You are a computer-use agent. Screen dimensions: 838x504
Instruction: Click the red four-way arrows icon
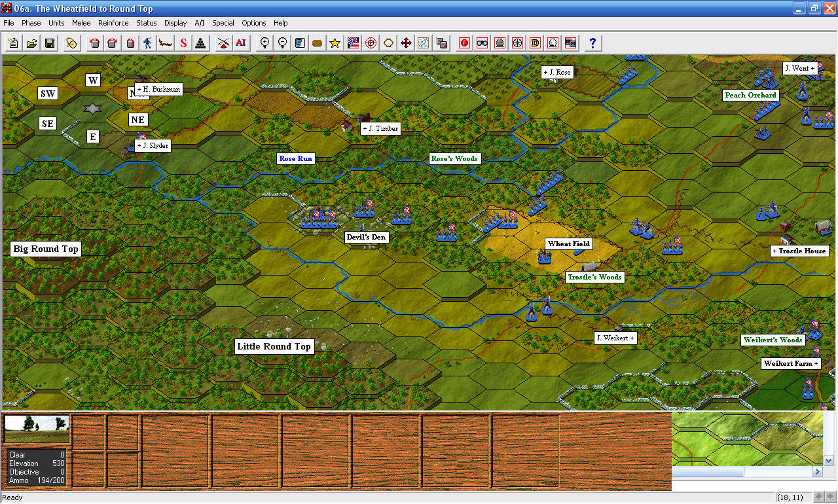pyautogui.click(x=406, y=43)
